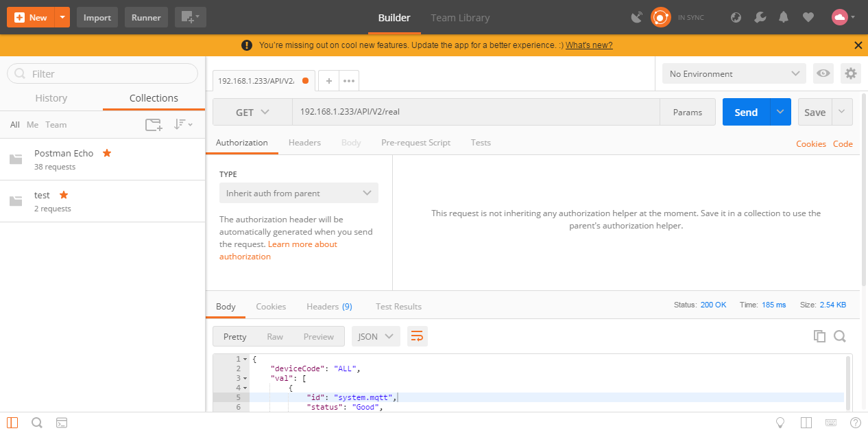Toggle the Postman Echo favorite star
Screen dimensions: 868x433
pyautogui.click(x=107, y=153)
